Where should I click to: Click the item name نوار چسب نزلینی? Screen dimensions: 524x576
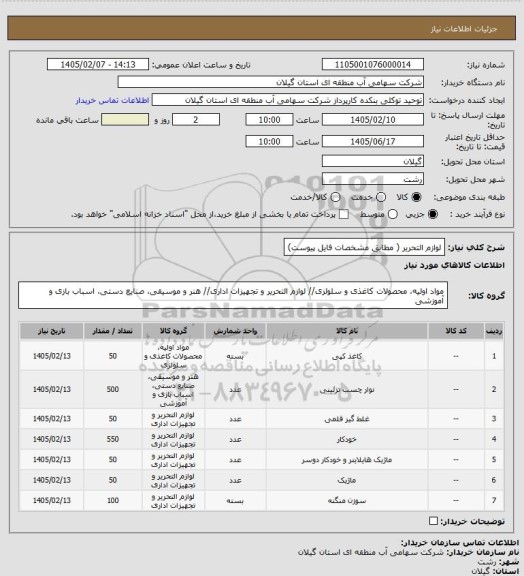[347, 389]
